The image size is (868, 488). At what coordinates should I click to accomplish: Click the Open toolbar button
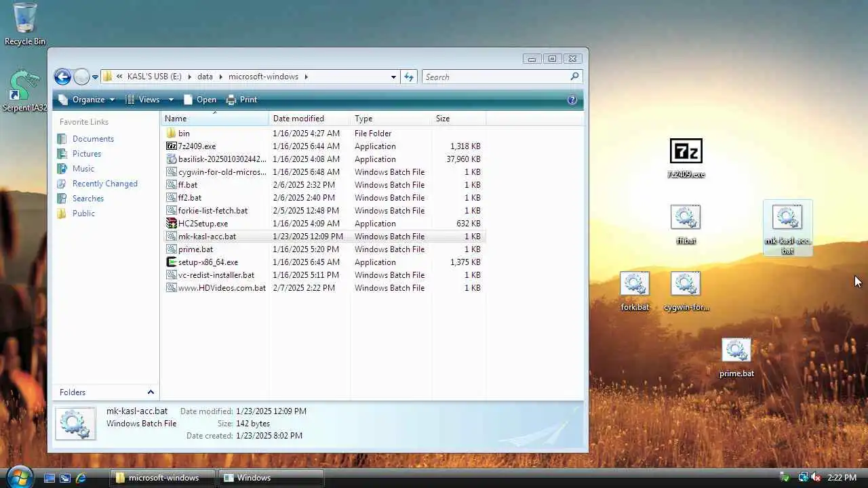tap(200, 100)
